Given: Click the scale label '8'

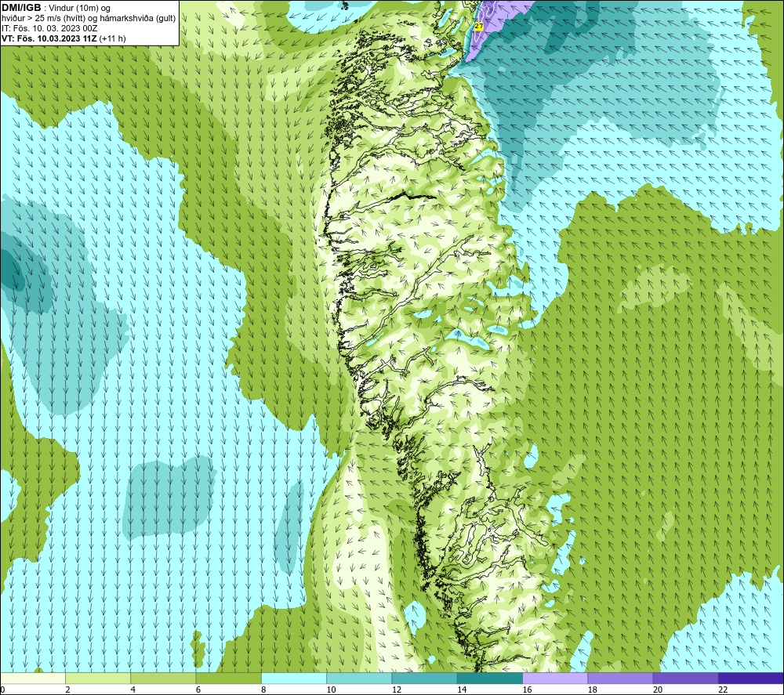Looking at the screenshot, I should coord(263,690).
